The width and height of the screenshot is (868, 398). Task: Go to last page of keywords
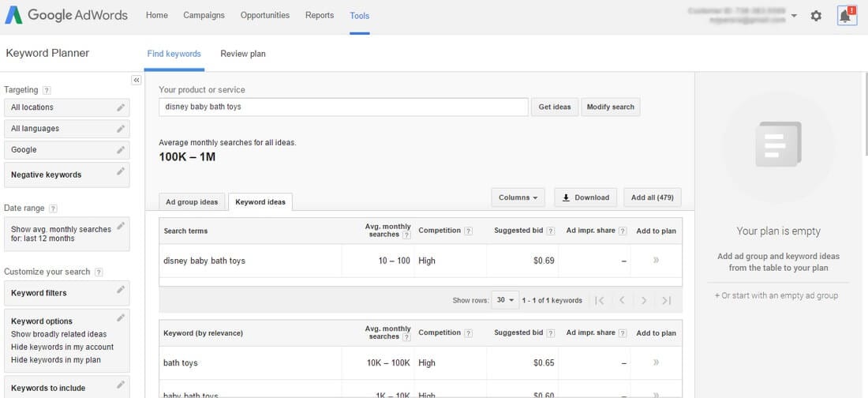pos(667,300)
